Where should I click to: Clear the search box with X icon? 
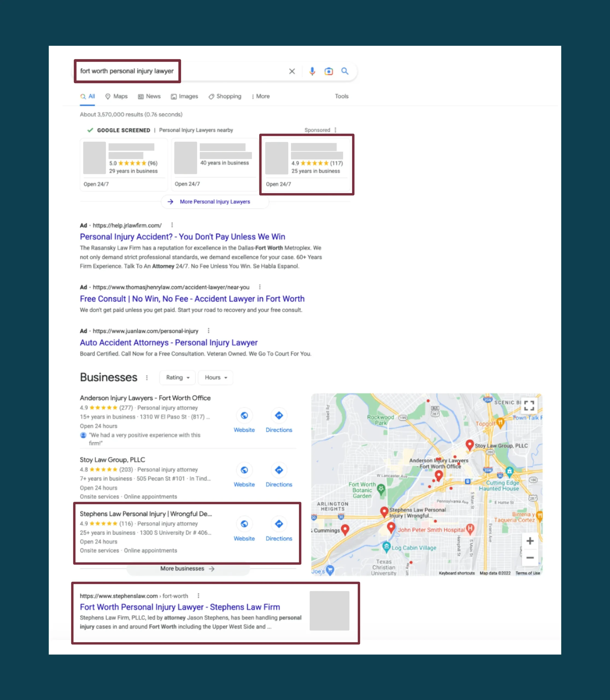(x=292, y=71)
